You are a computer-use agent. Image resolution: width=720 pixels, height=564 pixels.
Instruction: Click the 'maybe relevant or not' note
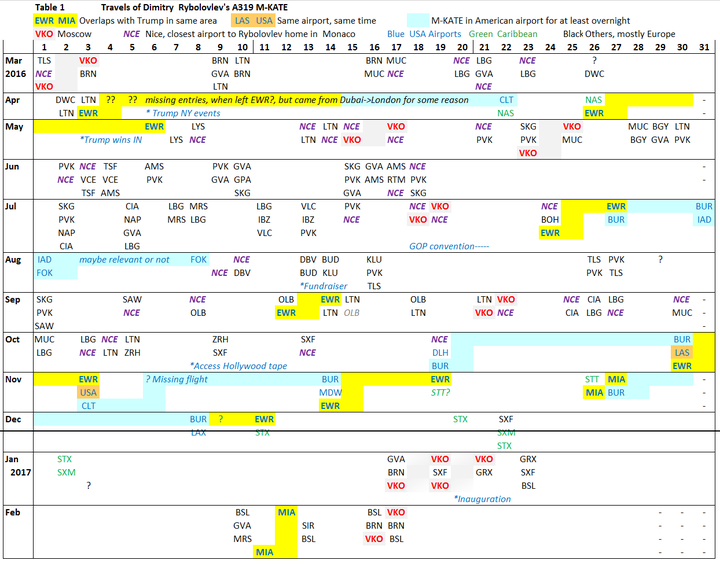click(x=124, y=259)
